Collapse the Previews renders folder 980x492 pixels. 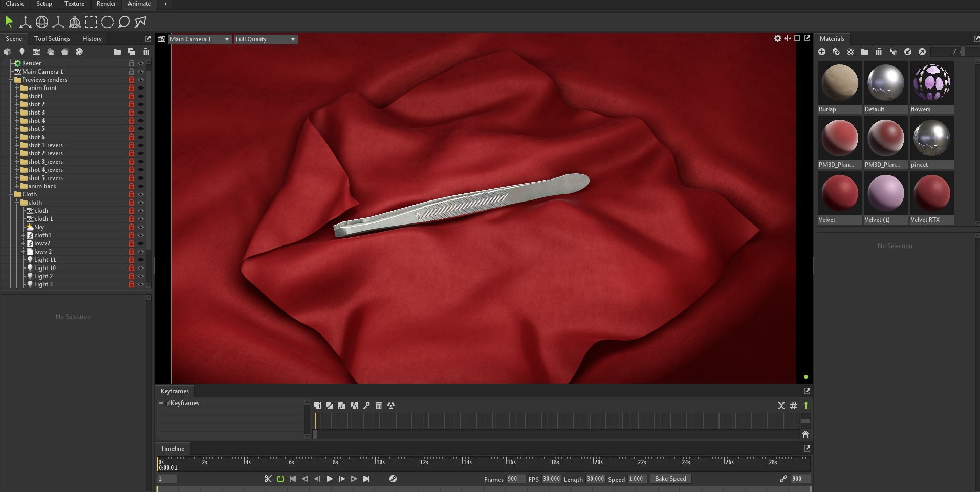(x=11, y=80)
